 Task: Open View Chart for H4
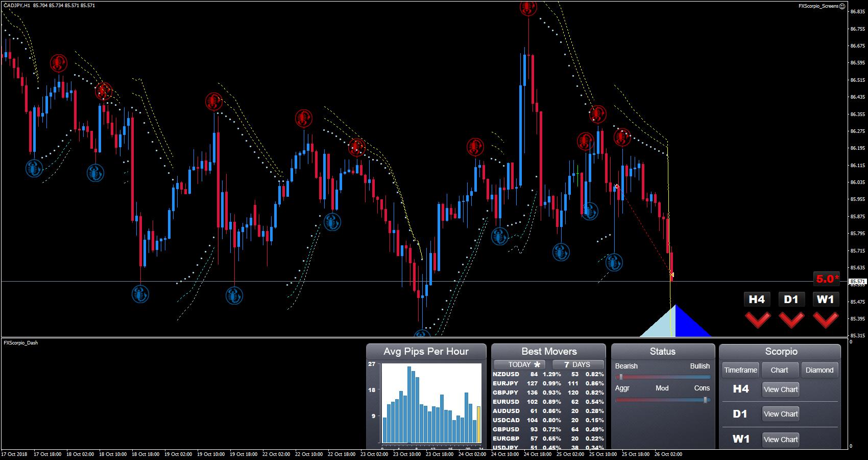click(780, 389)
